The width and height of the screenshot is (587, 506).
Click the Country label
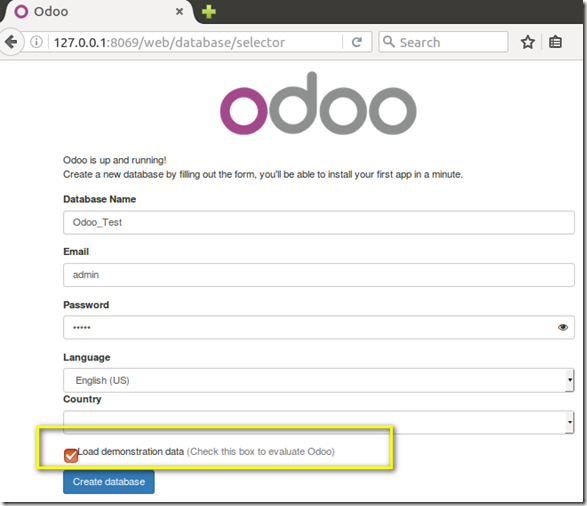[82, 399]
